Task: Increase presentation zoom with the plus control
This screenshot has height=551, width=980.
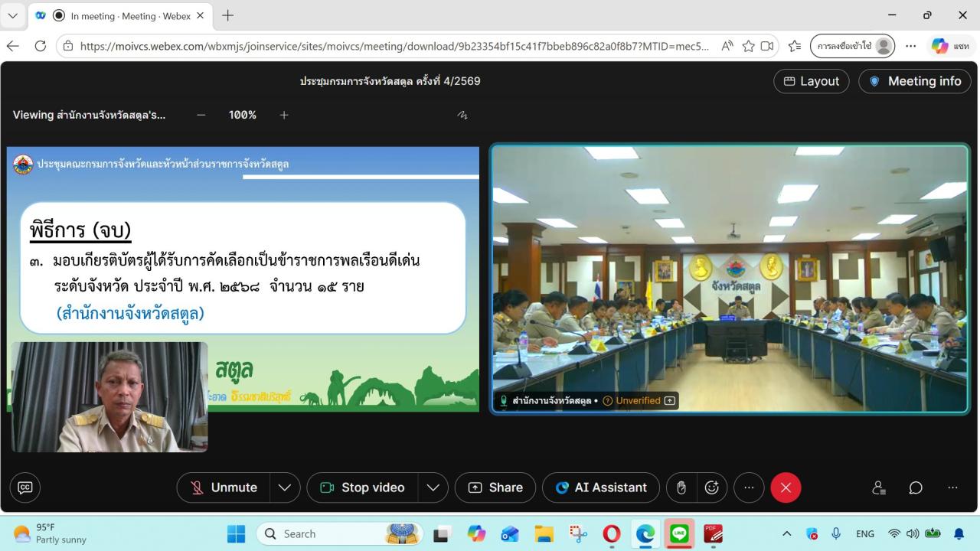Action: click(283, 115)
